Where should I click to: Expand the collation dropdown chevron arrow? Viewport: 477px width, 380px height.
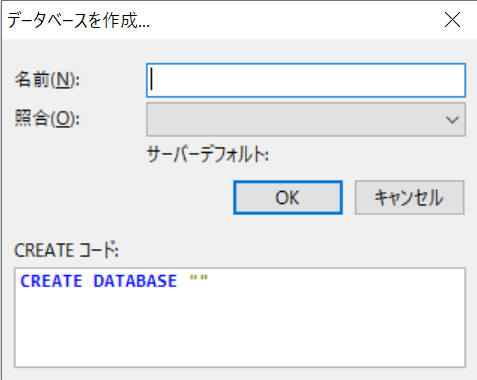tap(452, 120)
